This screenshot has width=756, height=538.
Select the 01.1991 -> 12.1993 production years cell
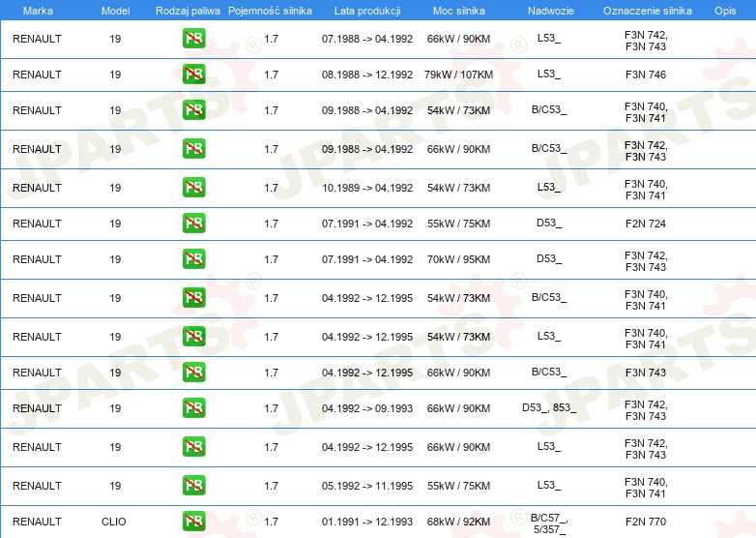pos(367,522)
